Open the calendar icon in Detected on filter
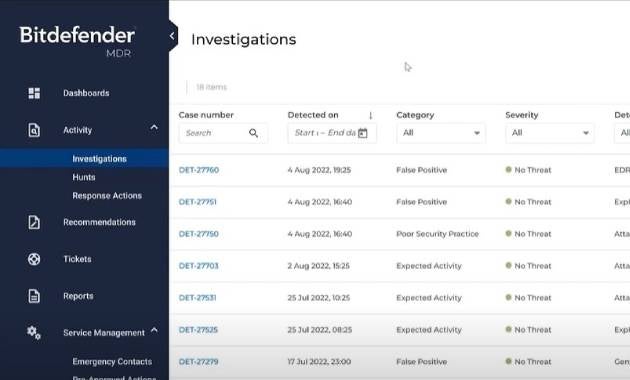Image resolution: width=630 pixels, height=380 pixels. pos(363,133)
